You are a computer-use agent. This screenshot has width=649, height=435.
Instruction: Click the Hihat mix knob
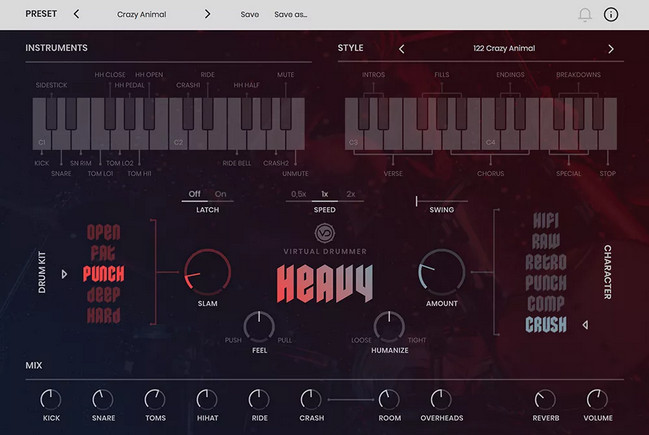click(x=207, y=400)
